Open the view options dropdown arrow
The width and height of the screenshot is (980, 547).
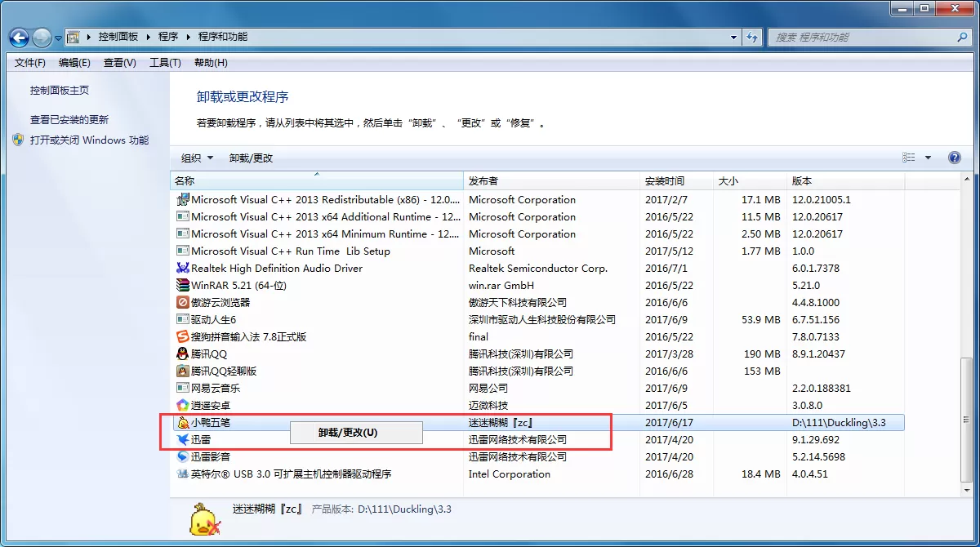coord(928,158)
